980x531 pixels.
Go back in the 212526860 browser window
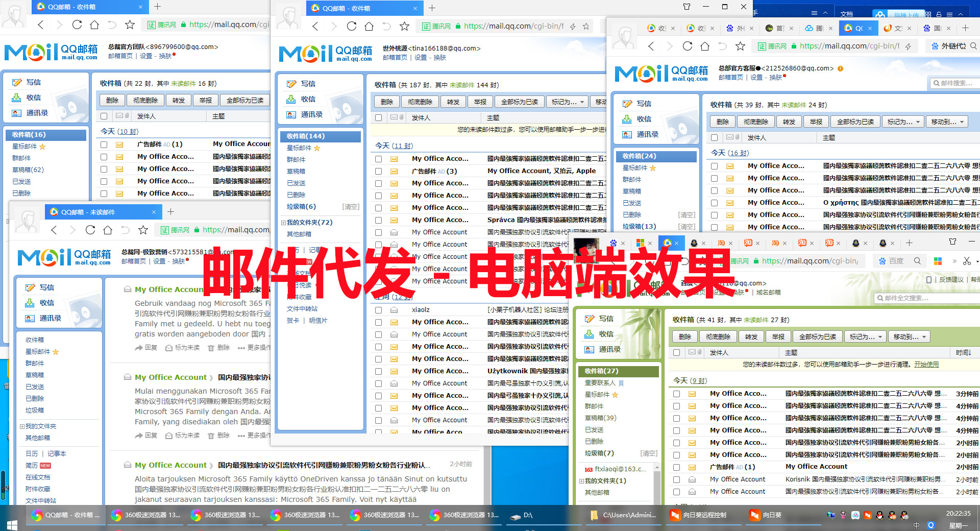coord(651,46)
